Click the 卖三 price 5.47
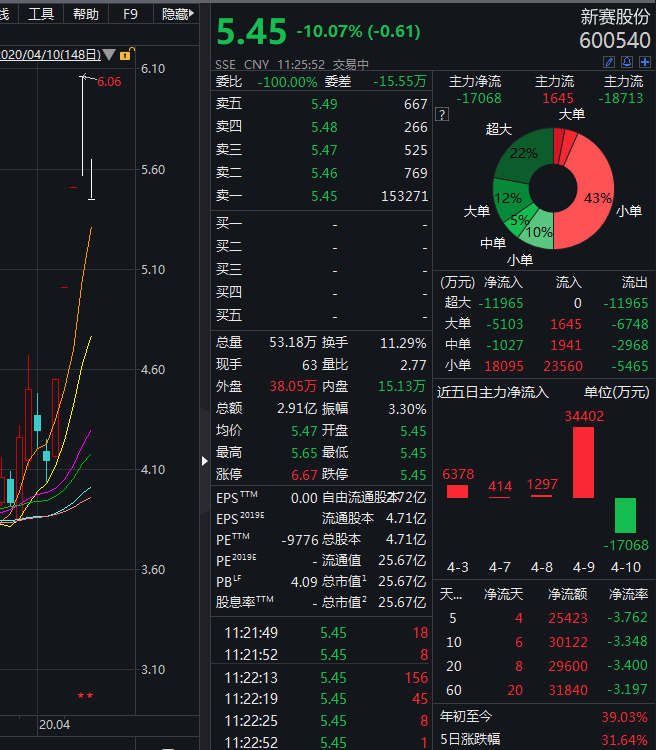This screenshot has height=750, width=656. tap(324, 150)
